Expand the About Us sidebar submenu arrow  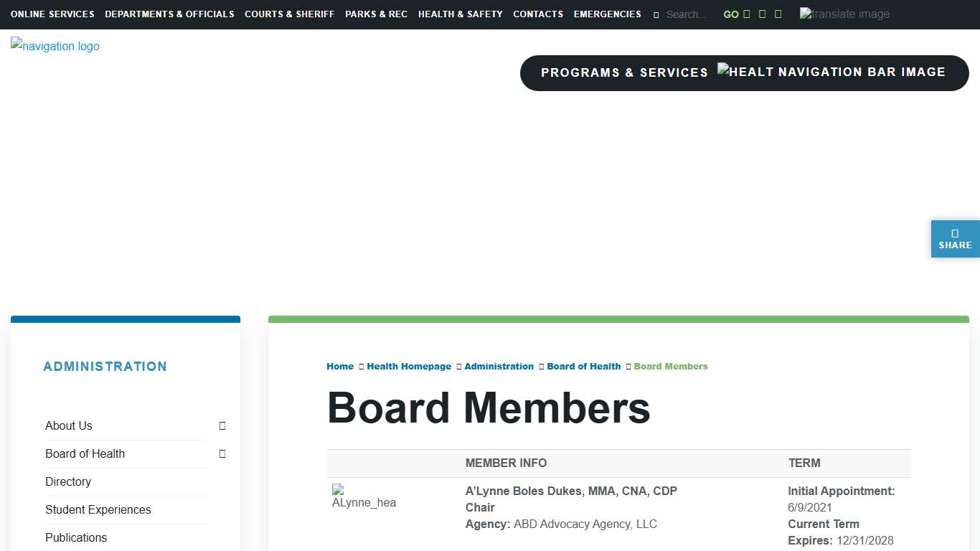[222, 426]
